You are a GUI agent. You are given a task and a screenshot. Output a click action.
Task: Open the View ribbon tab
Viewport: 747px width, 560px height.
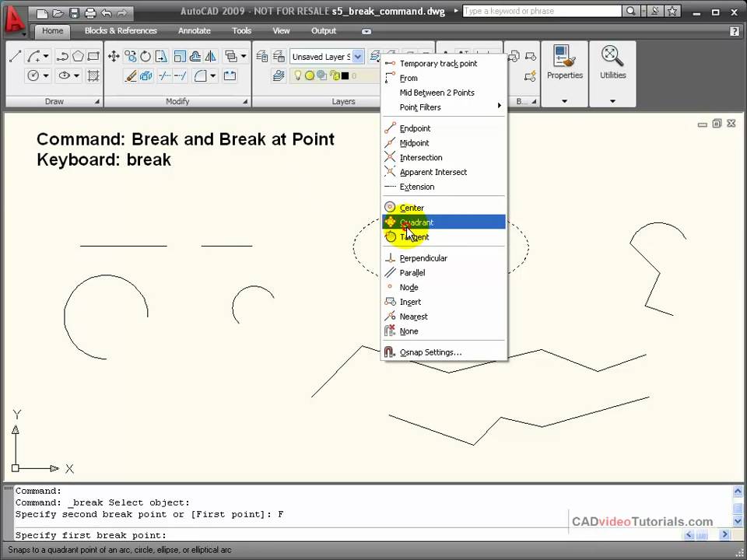tap(281, 30)
